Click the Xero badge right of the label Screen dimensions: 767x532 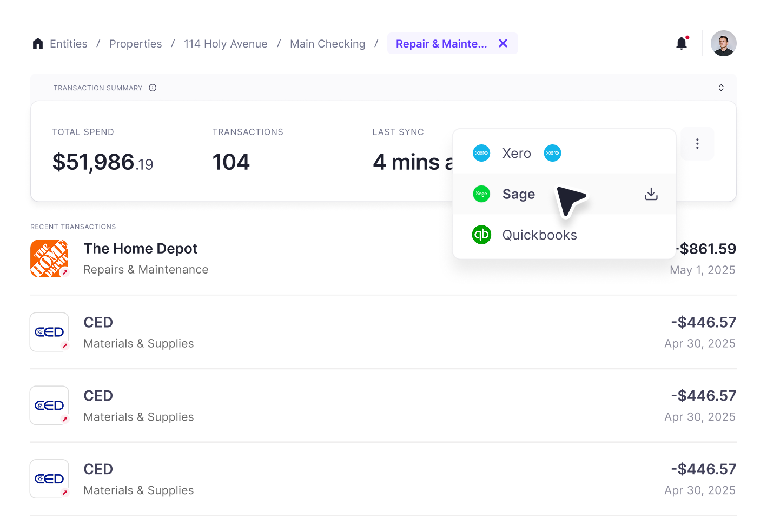[552, 153]
